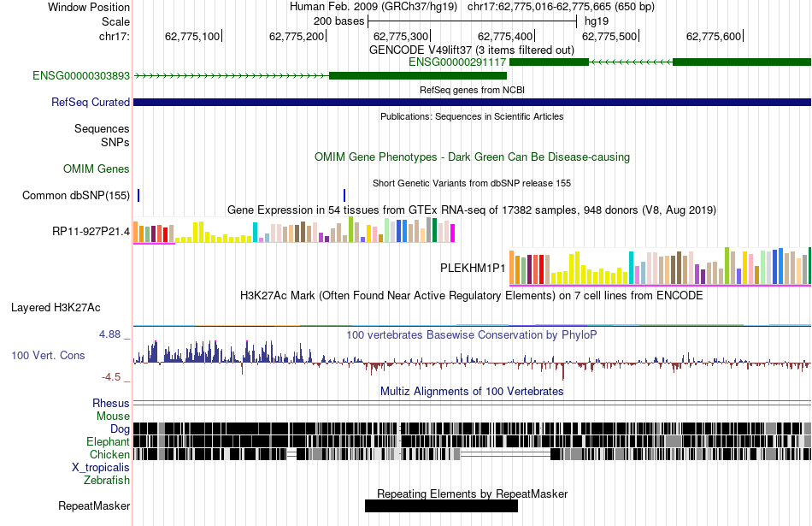Click the ENSG00000303893 gene label
The height and width of the screenshot is (526, 812).
tap(81, 75)
